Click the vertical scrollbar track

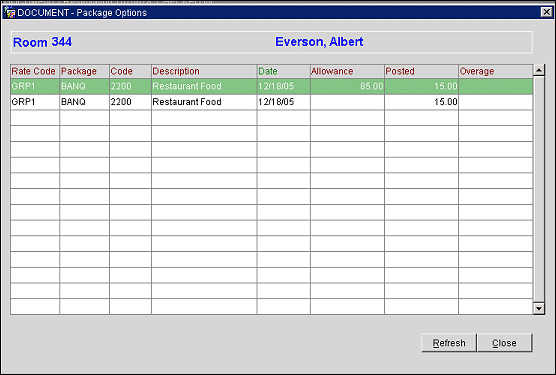pyautogui.click(x=539, y=189)
